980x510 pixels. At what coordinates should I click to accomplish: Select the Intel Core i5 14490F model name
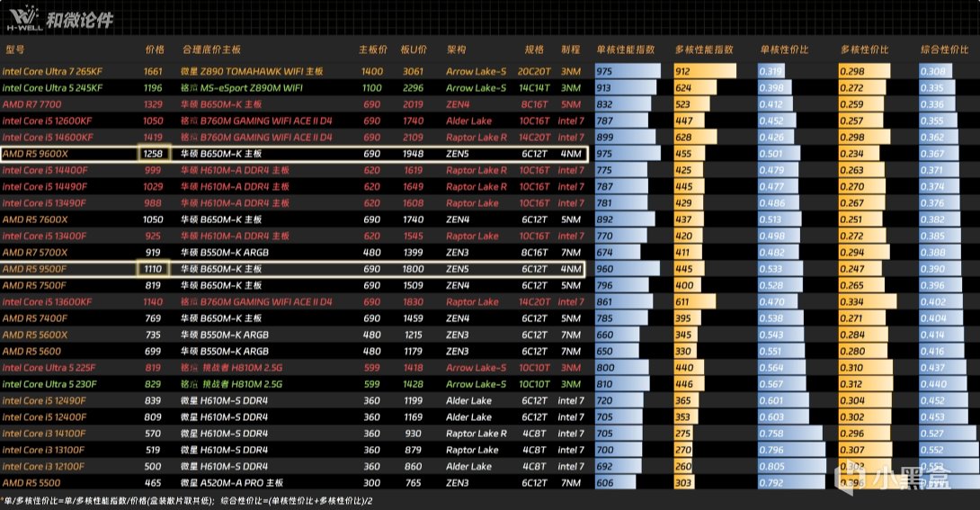[45, 187]
